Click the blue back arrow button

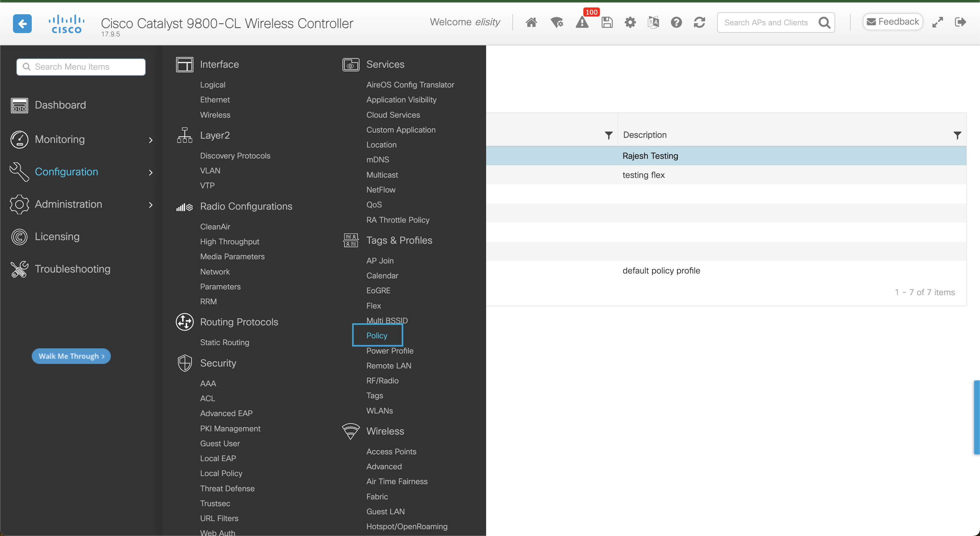click(x=22, y=24)
